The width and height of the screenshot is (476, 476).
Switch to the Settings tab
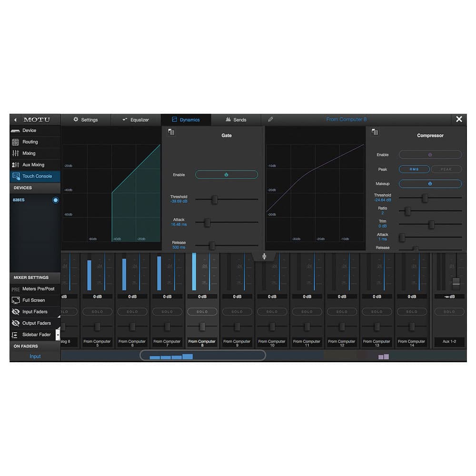pyautogui.click(x=86, y=120)
